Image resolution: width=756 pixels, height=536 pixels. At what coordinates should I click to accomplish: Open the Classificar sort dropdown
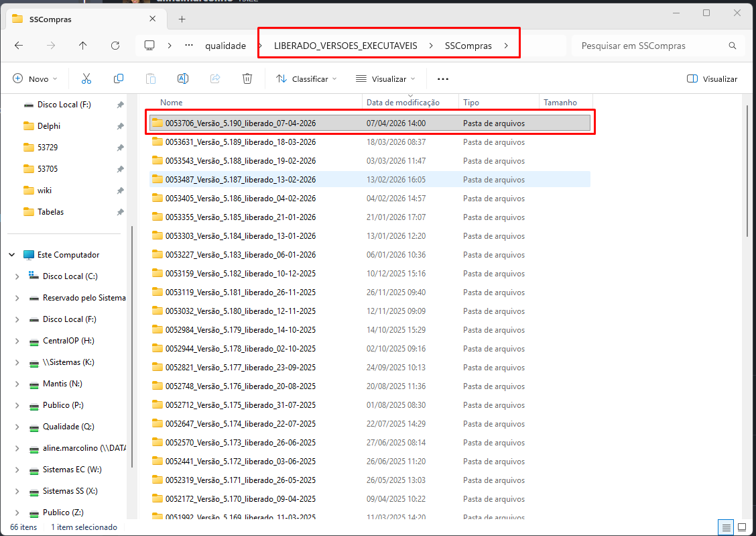click(x=306, y=78)
